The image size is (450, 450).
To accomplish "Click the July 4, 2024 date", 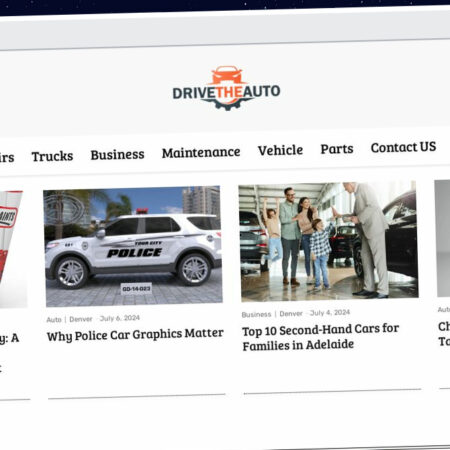I will [x=330, y=313].
